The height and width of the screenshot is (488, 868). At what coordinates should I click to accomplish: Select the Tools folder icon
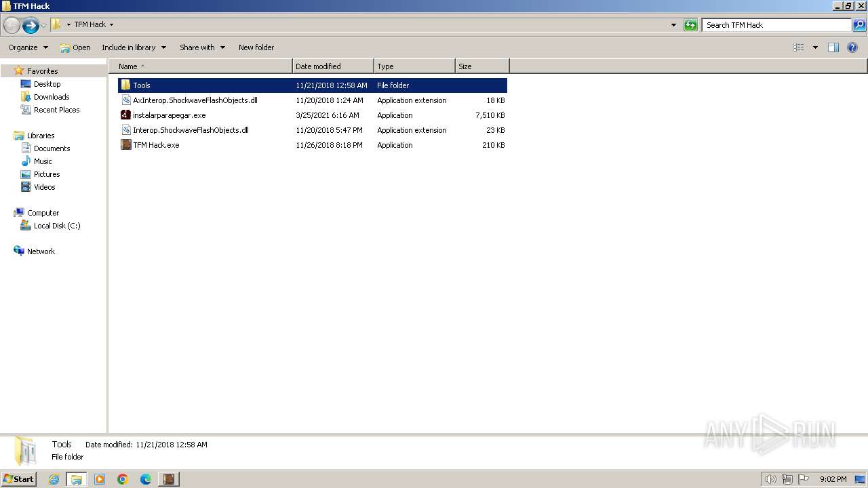pos(125,85)
